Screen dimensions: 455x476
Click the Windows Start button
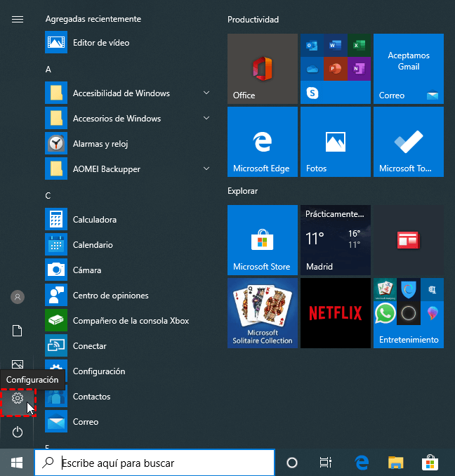point(17,463)
